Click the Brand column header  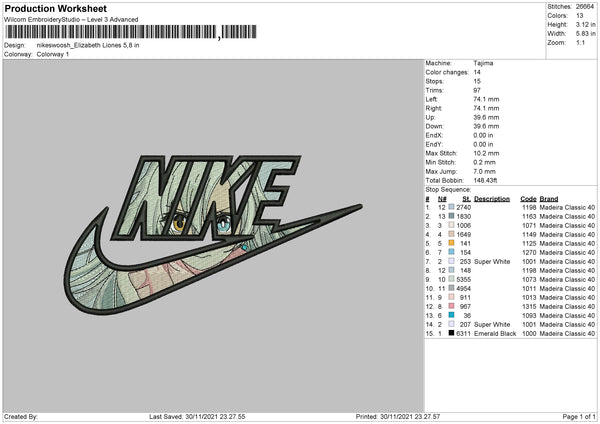[549, 199]
